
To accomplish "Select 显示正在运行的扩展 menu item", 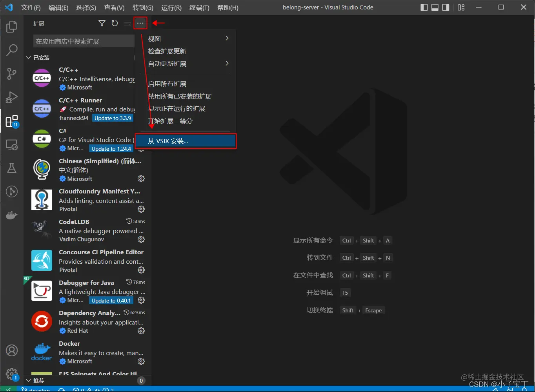I will tap(186, 109).
